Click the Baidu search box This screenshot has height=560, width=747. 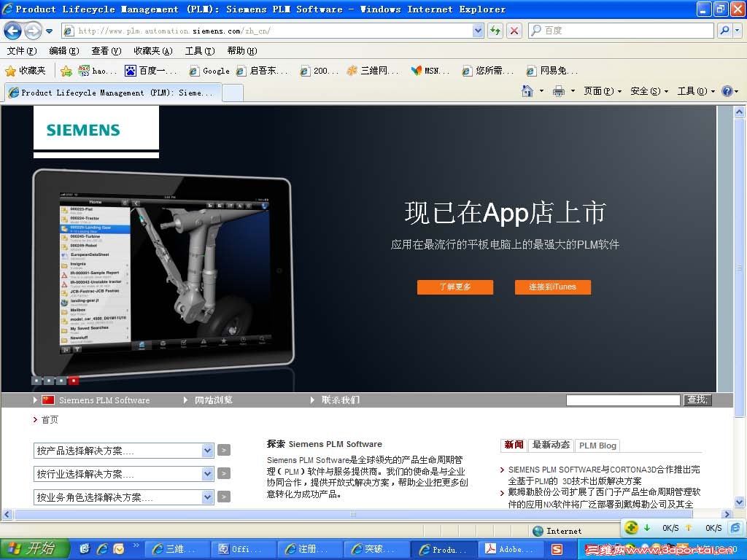click(621, 31)
